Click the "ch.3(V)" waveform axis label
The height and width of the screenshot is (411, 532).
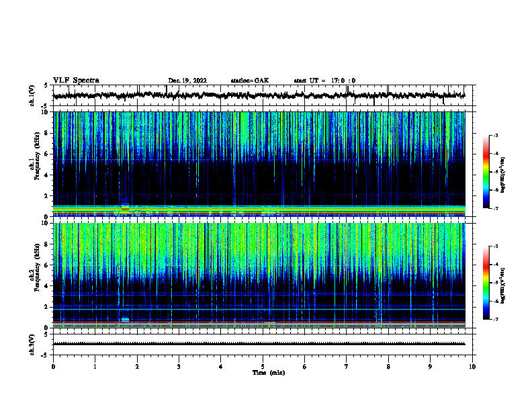point(32,345)
